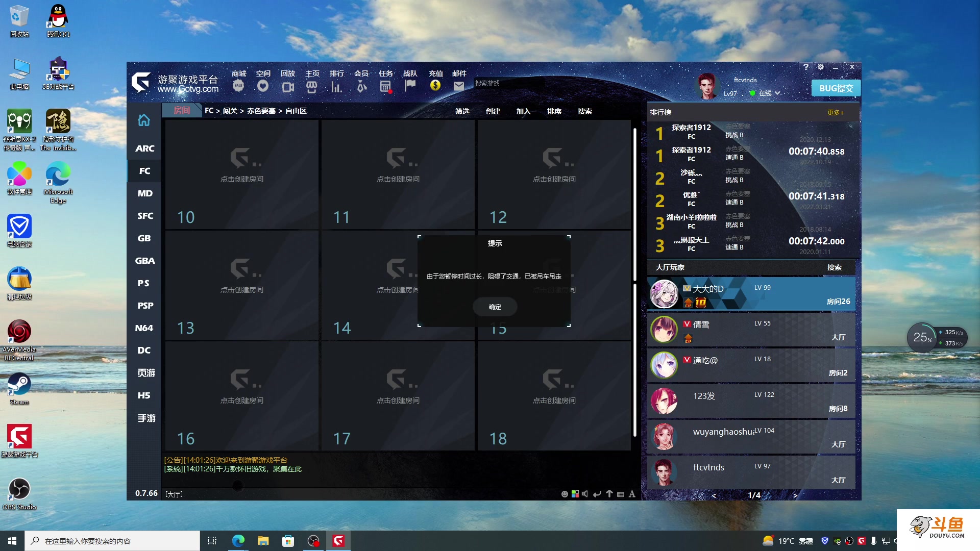Select player wuyanghaoshu in lobby list
Image resolution: width=980 pixels, height=551 pixels.
point(751,437)
